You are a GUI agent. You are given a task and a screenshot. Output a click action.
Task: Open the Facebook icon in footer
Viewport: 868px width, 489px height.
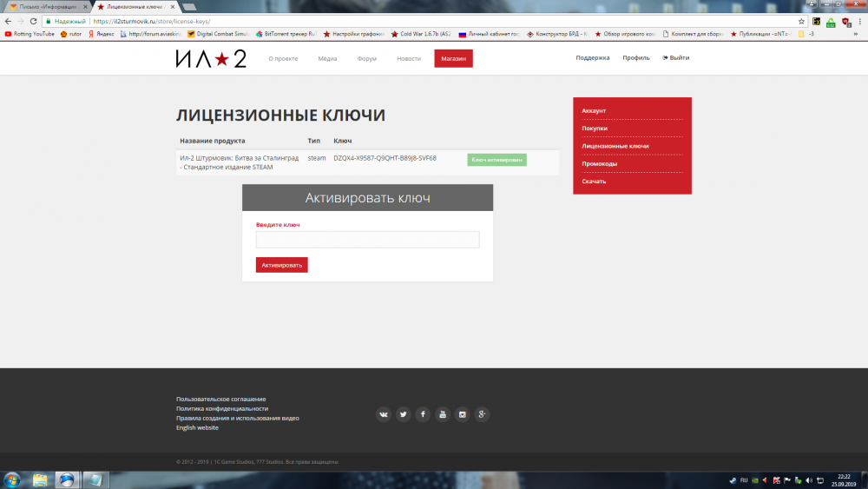pos(423,414)
